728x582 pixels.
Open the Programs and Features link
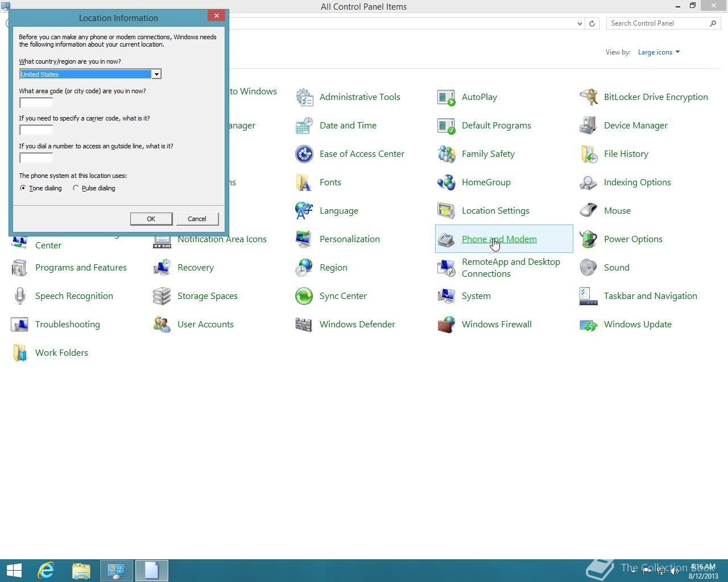[81, 268]
